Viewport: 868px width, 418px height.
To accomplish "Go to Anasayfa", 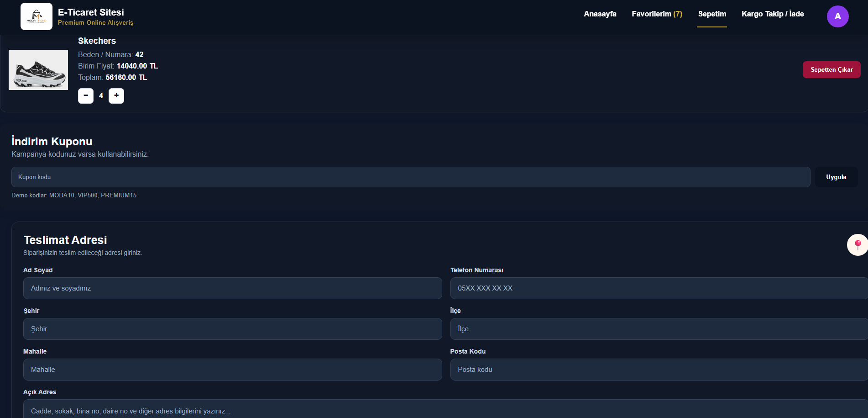I will coord(600,14).
